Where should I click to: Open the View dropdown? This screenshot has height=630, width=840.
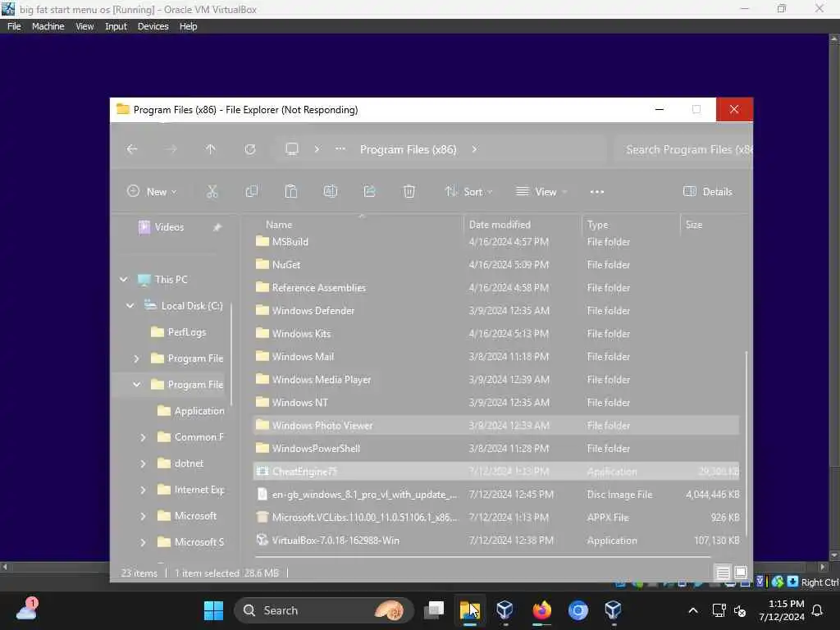(541, 192)
